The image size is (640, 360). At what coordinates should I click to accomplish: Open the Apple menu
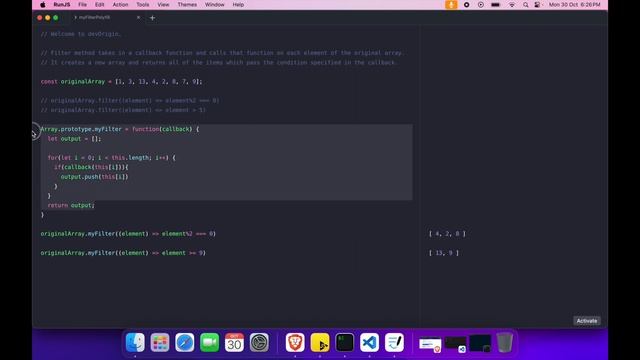43,5
